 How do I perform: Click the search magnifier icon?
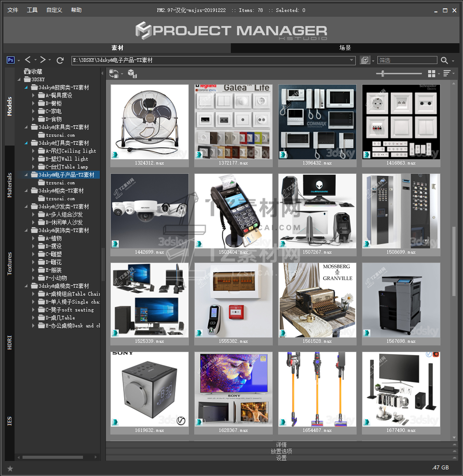pyautogui.click(x=444, y=60)
